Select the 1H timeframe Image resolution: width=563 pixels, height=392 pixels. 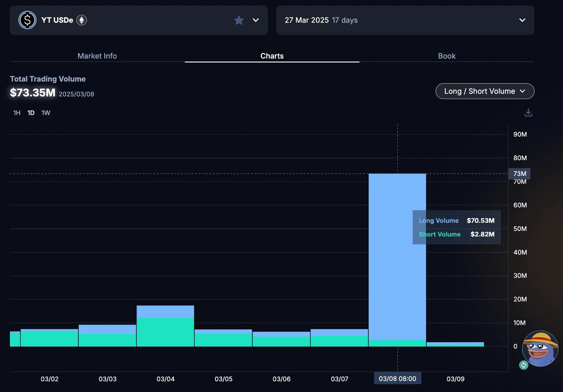[17, 113]
